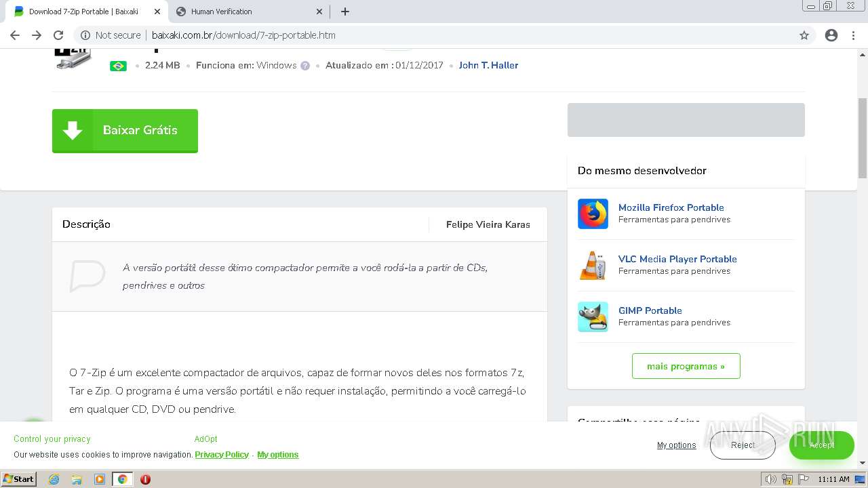Image resolution: width=868 pixels, height=488 pixels.
Task: Click the browser forward arrow
Action: pyautogui.click(x=37, y=35)
